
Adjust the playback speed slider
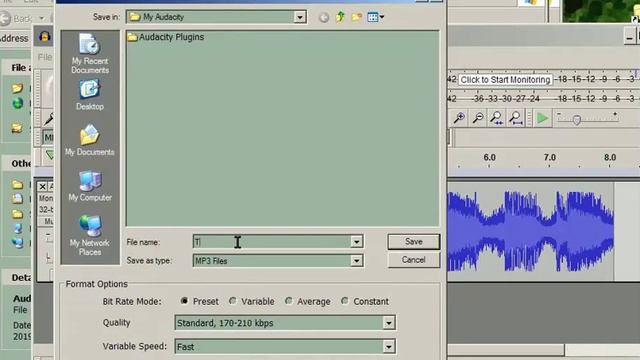coord(576,120)
